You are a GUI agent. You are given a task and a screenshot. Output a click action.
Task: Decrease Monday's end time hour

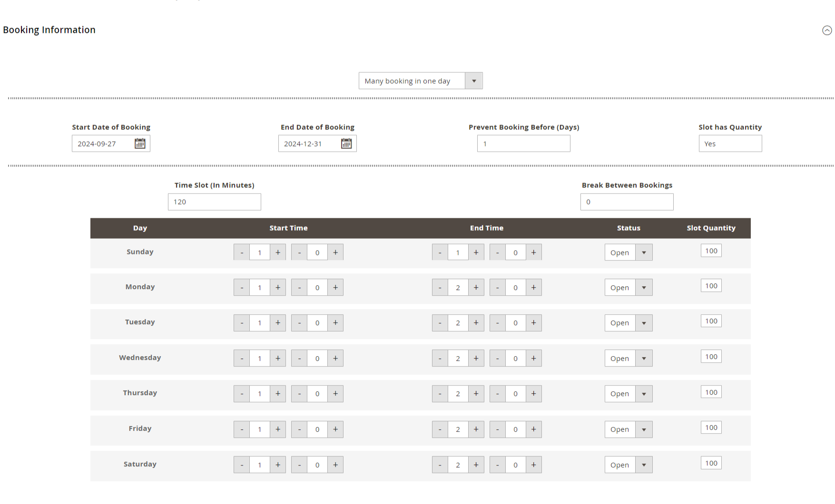(440, 288)
